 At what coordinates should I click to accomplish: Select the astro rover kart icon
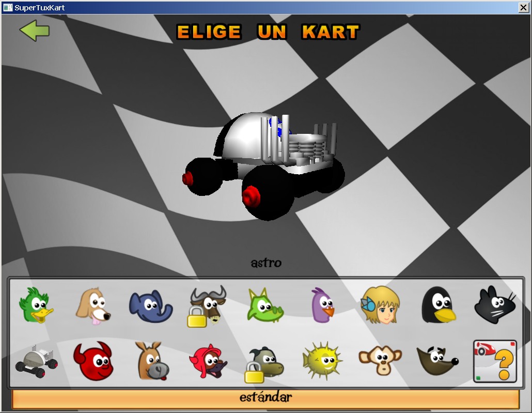pos(36,361)
